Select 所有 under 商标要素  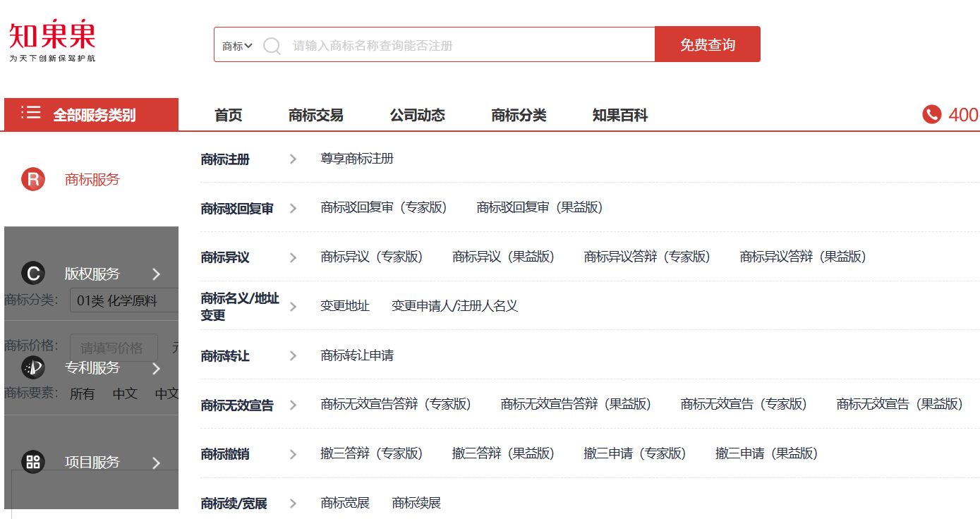(x=83, y=394)
